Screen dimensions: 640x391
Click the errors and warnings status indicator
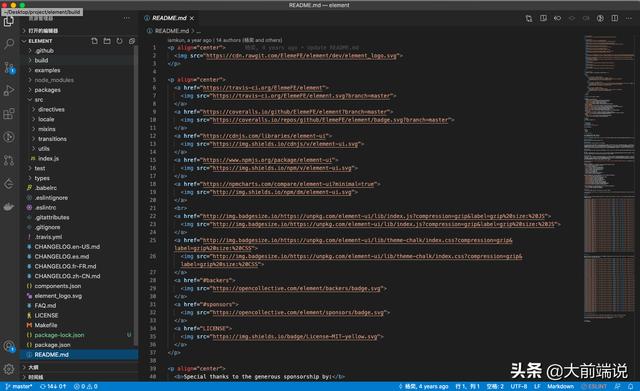coord(85,386)
